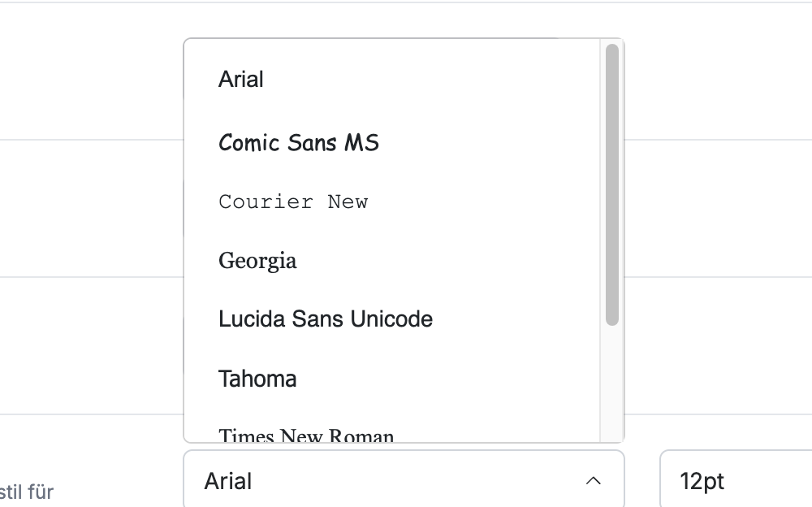Choose Arial at the top of the font list

tap(392, 80)
